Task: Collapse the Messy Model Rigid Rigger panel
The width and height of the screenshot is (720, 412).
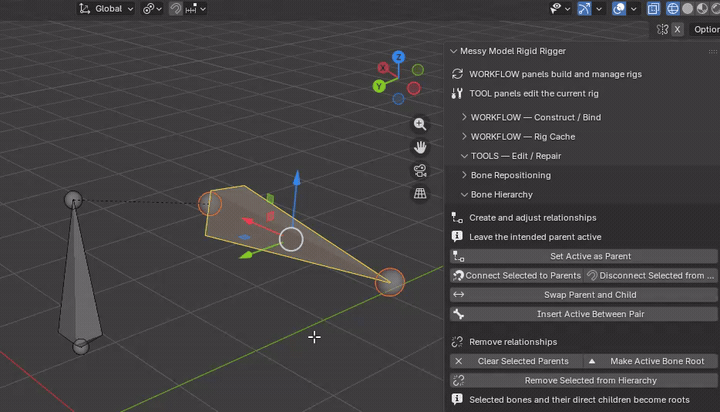Action: click(454, 51)
